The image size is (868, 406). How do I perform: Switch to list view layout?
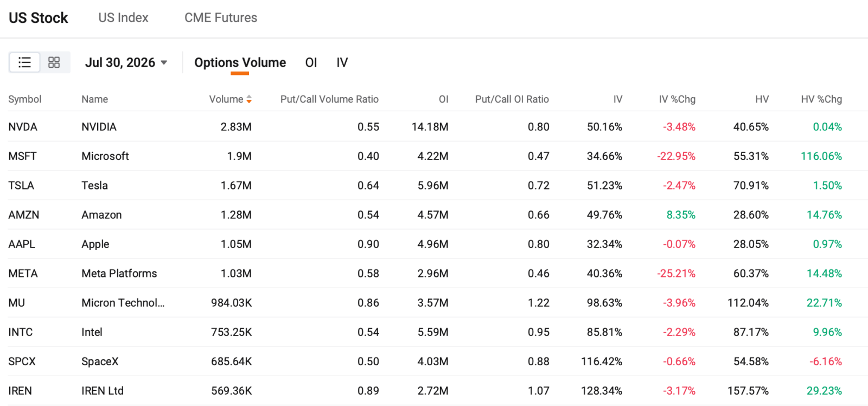pos(24,62)
